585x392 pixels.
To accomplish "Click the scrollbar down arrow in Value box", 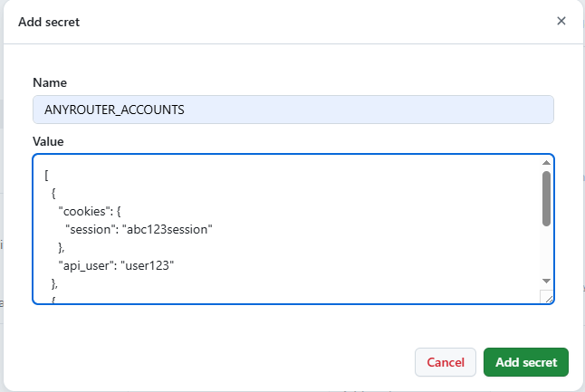I will pyautogui.click(x=546, y=281).
